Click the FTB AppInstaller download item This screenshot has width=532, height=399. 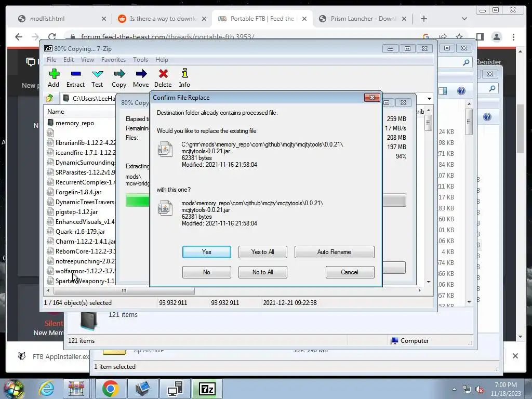(54, 356)
